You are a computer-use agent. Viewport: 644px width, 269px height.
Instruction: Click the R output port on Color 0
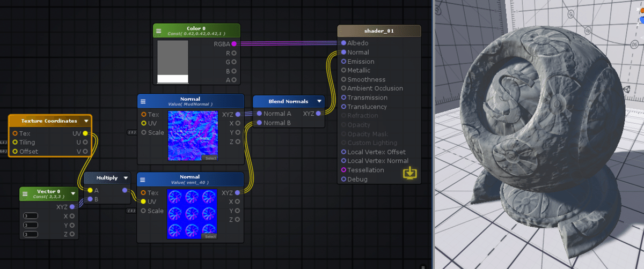pos(234,53)
